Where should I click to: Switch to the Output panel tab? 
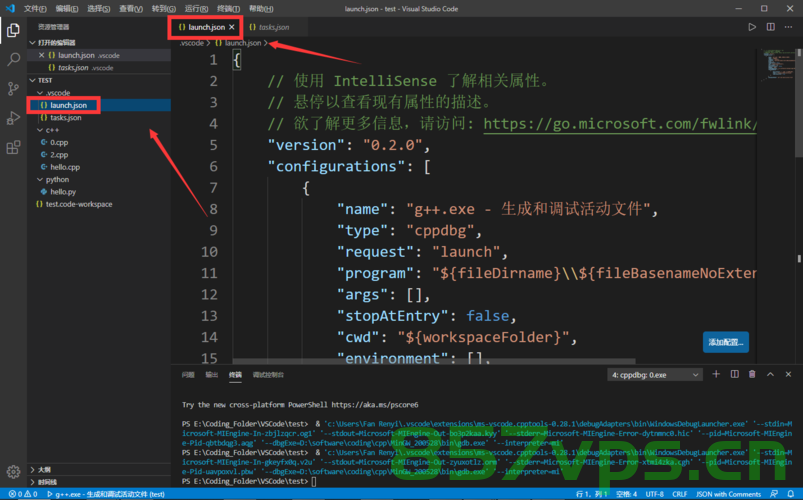(212, 374)
